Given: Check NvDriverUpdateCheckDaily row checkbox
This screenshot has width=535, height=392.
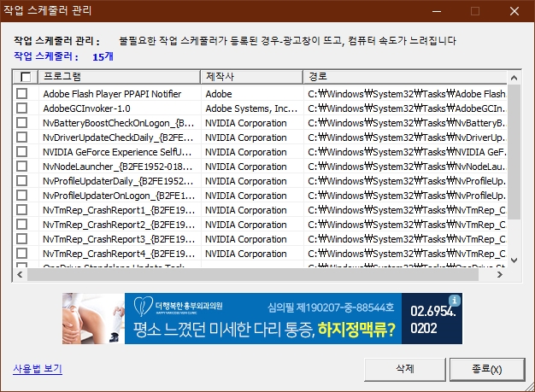Looking at the screenshot, I should coord(22,137).
